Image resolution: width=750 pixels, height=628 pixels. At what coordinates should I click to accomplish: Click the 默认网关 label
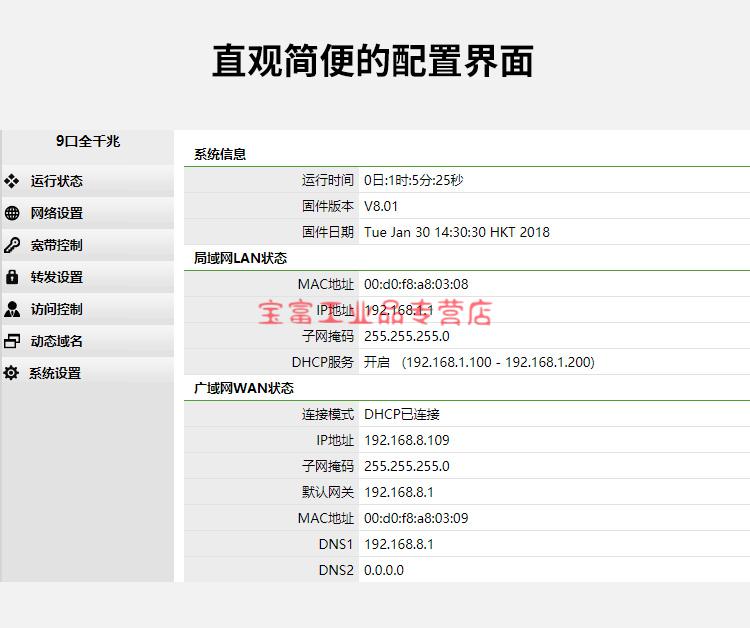pos(328,492)
